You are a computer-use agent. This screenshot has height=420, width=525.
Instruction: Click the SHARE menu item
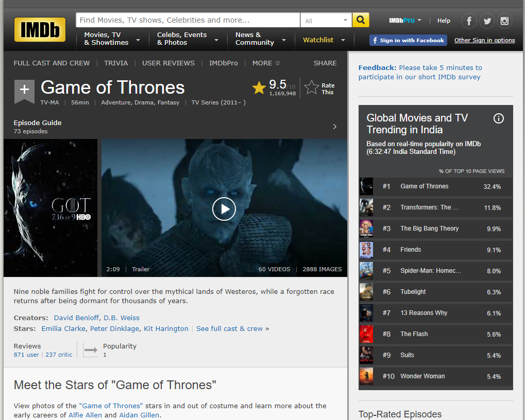click(325, 63)
